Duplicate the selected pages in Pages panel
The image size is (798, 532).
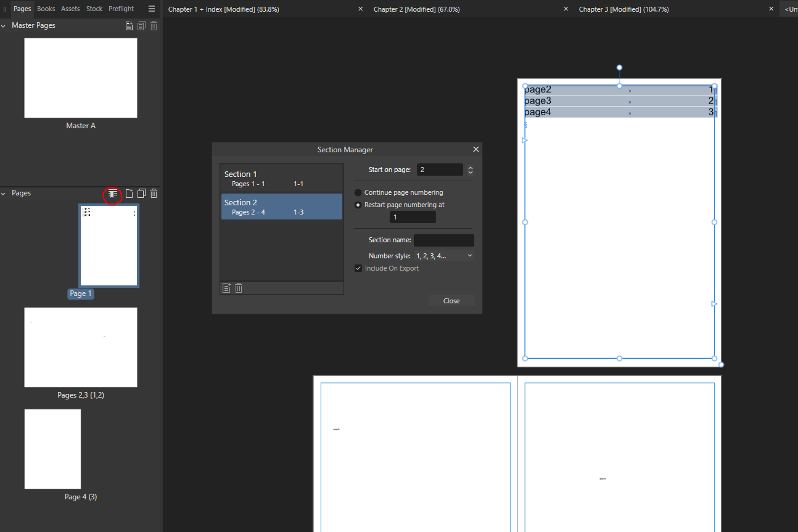coord(141,194)
